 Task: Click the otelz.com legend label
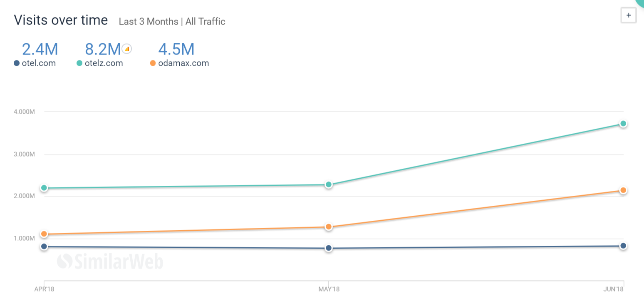(104, 63)
